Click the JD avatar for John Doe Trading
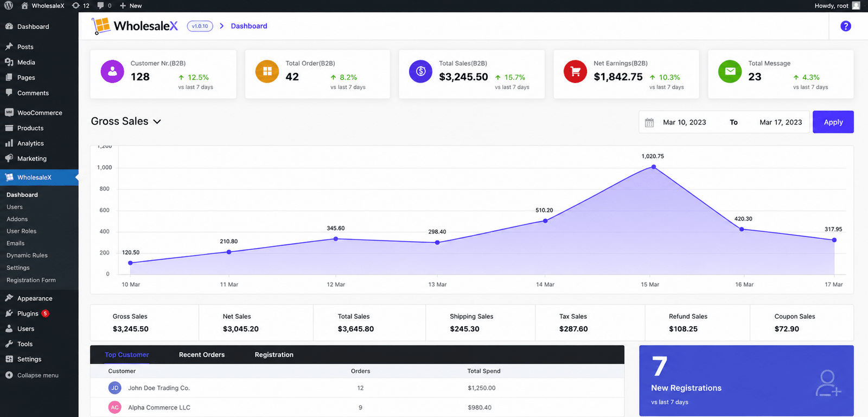Screen dimensions: 868x417 115,388
